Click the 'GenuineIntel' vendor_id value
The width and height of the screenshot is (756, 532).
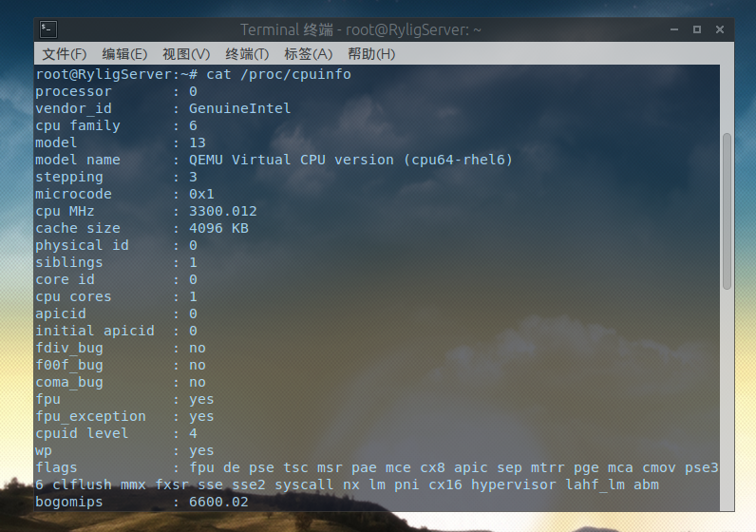click(239, 108)
